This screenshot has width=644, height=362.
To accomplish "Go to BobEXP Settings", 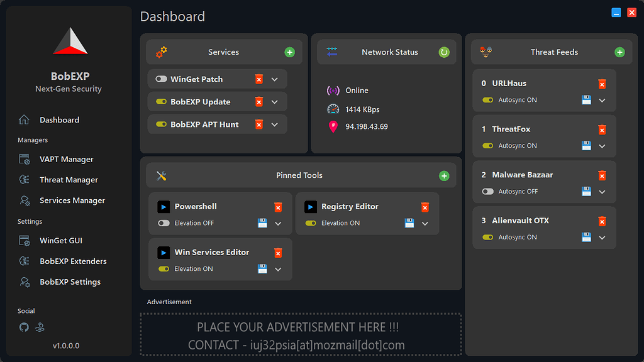I will pos(70,282).
